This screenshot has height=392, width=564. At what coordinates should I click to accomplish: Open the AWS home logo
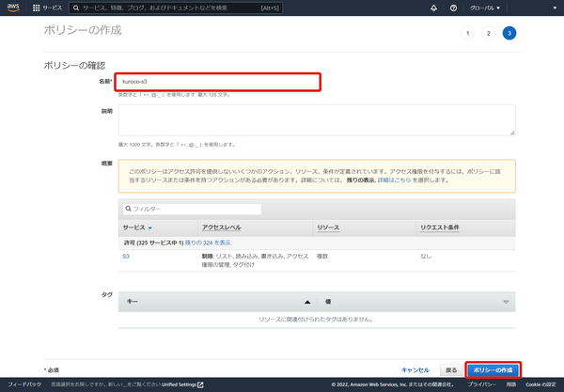pos(13,8)
